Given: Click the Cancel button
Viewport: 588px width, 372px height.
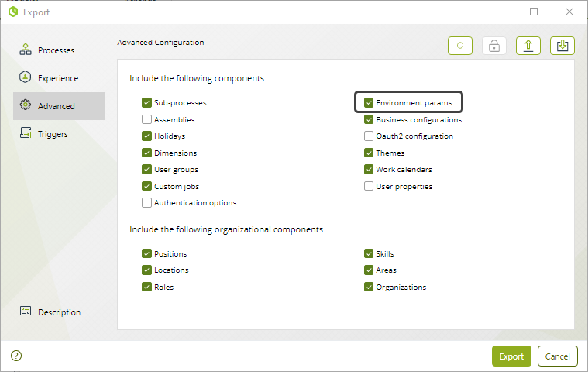Looking at the screenshot, I should pos(557,356).
